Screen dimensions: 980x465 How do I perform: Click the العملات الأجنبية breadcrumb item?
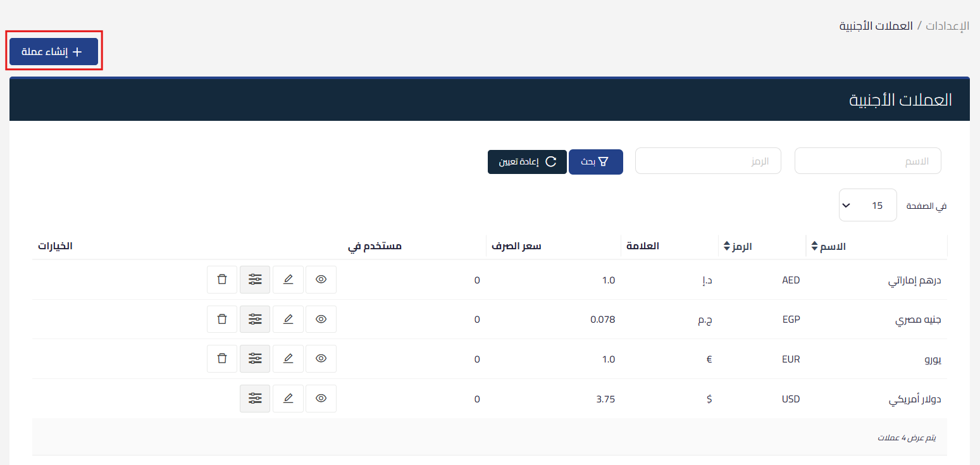point(876,25)
